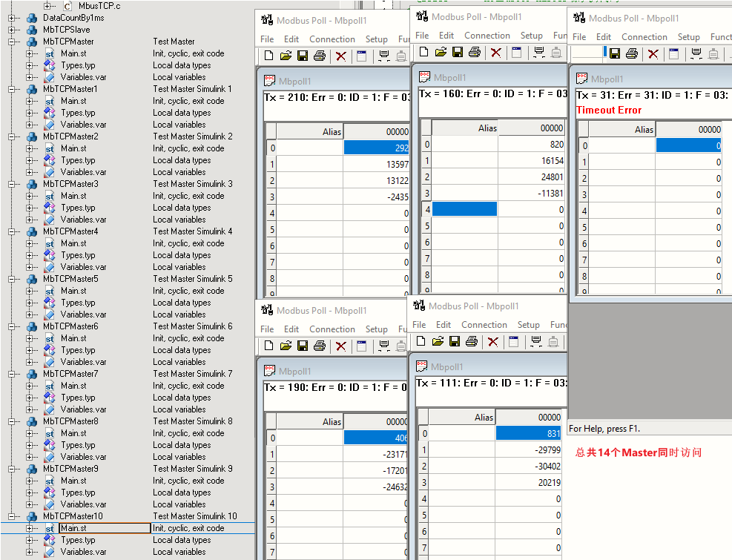
Task: Click Open folder icon in Tx = 111 window
Action: coord(438,341)
